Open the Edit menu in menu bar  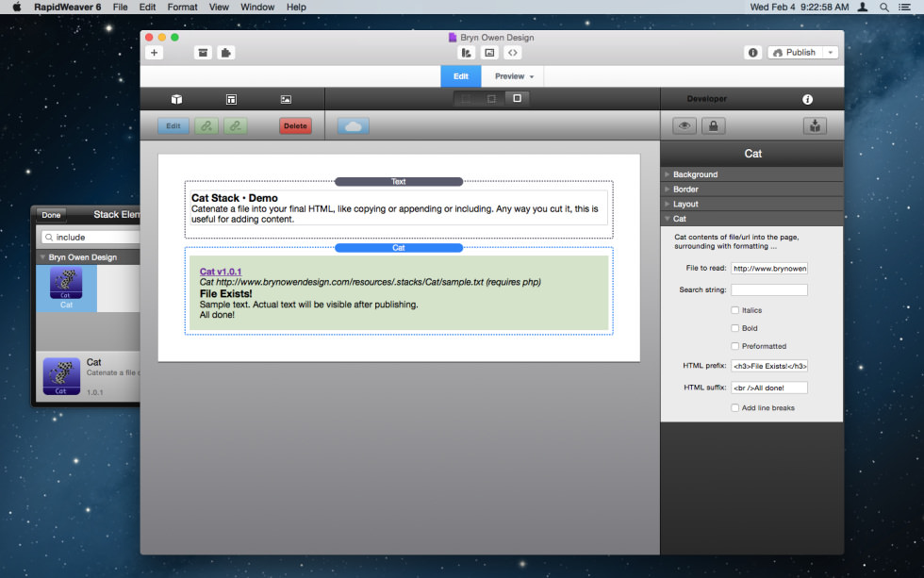point(147,7)
